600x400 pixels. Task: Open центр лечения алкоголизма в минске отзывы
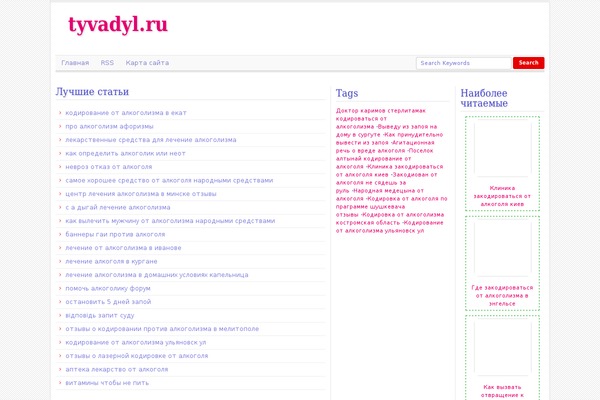[141, 194]
